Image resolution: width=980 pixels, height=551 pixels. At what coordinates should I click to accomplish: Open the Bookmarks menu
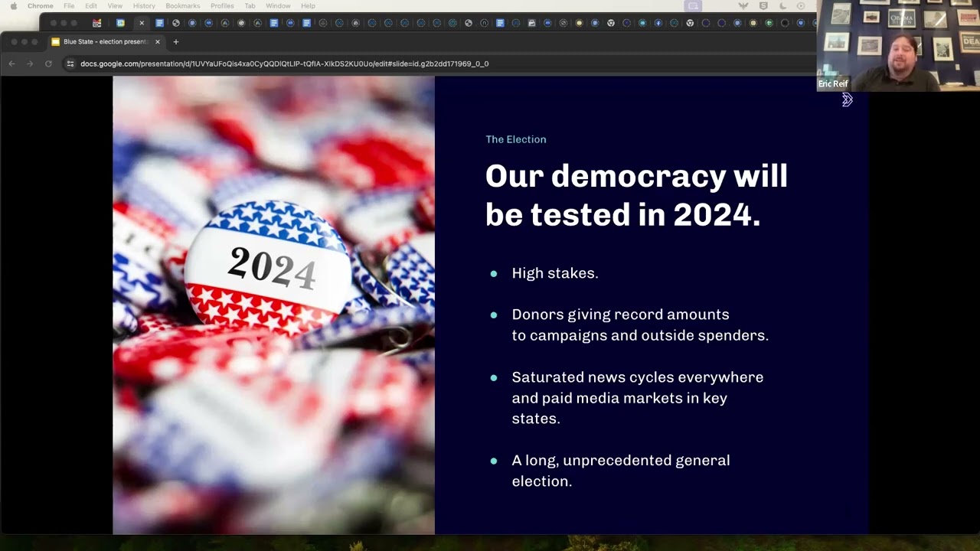point(183,6)
